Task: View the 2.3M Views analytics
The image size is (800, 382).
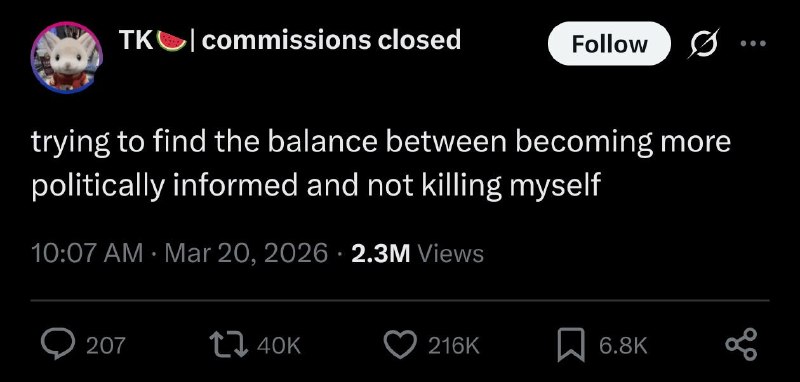Action: coord(417,253)
